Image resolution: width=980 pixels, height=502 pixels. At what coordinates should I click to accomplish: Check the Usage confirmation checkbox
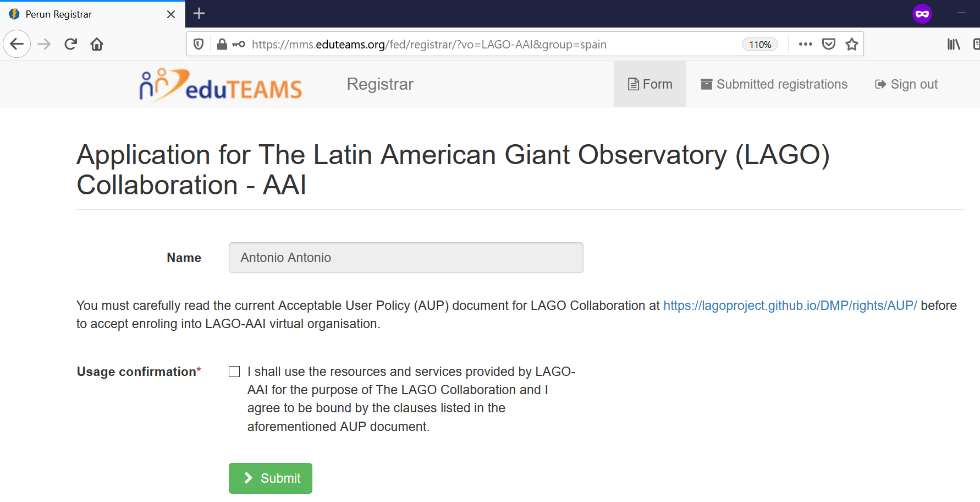(234, 372)
